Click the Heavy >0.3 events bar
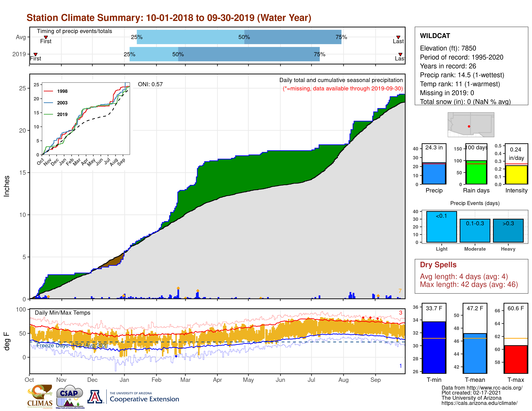This screenshot has height=411, width=532. [x=508, y=231]
